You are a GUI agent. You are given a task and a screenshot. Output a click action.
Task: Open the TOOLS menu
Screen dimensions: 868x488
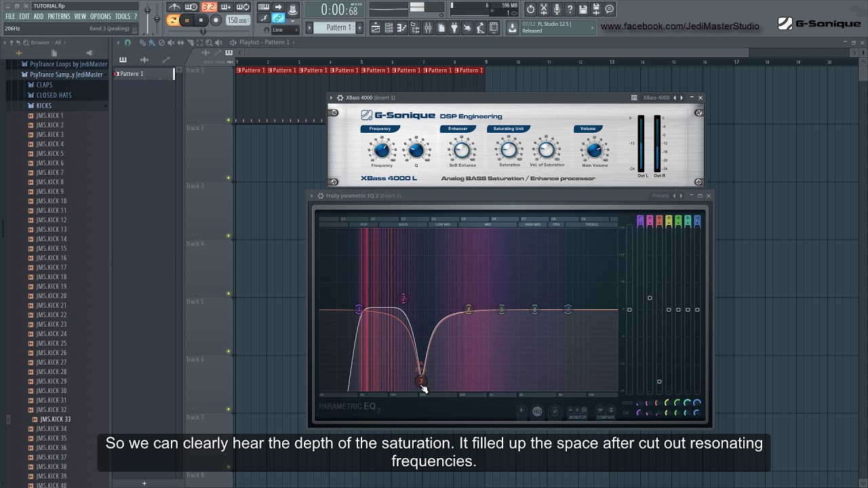(123, 16)
